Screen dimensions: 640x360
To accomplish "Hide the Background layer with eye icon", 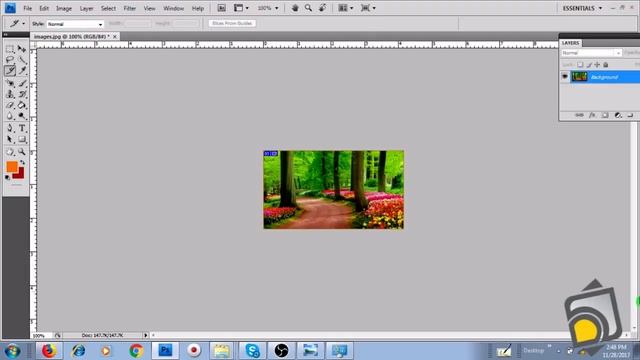I will click(565, 76).
